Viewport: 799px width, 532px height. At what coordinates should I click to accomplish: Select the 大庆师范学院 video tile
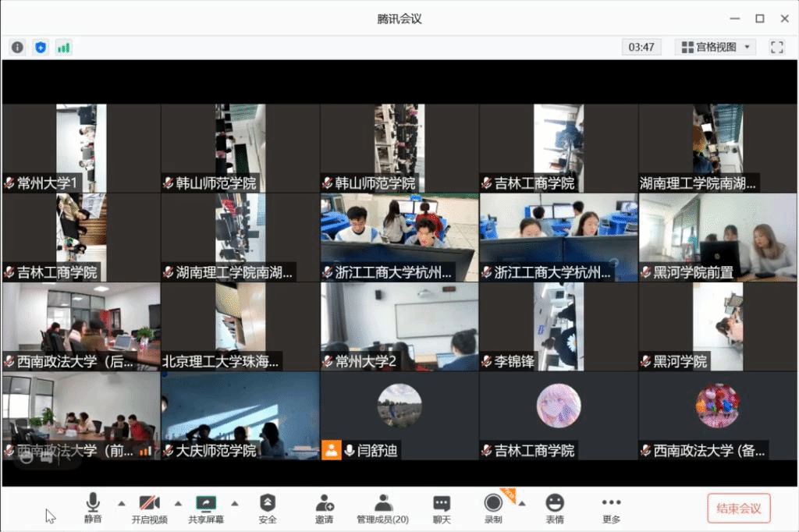pyautogui.click(x=240, y=415)
